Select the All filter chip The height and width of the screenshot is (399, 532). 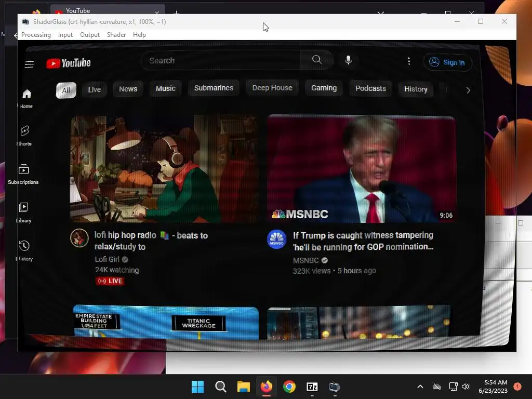pyautogui.click(x=66, y=90)
